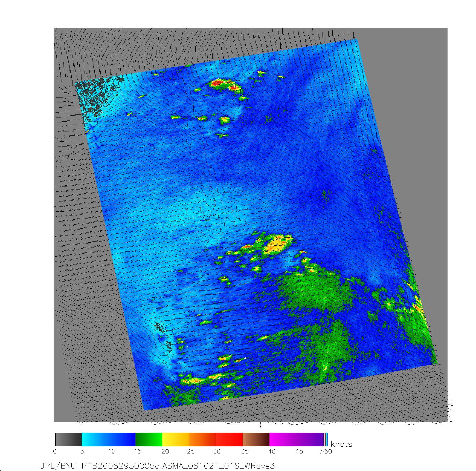Click the "15" tick label under colorbar
The image size is (476, 471).
(x=138, y=451)
